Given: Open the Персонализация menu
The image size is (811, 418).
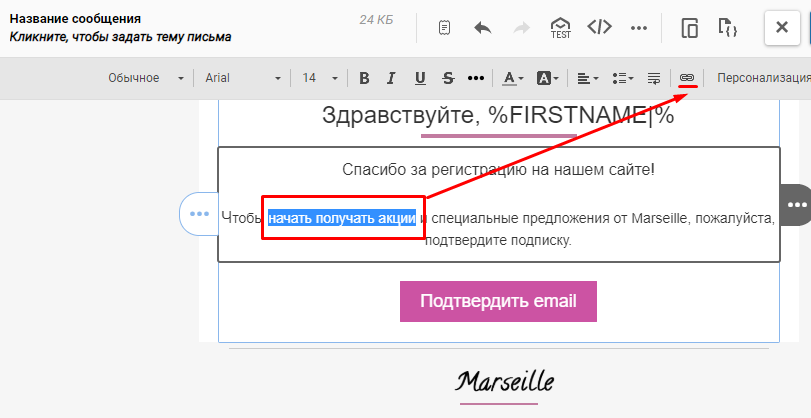Looking at the screenshot, I should [x=763, y=78].
